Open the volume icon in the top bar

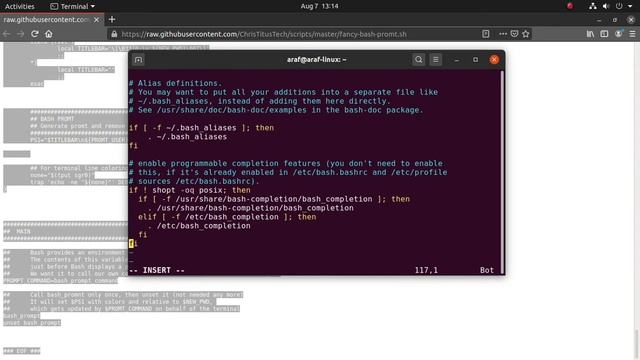606,6
